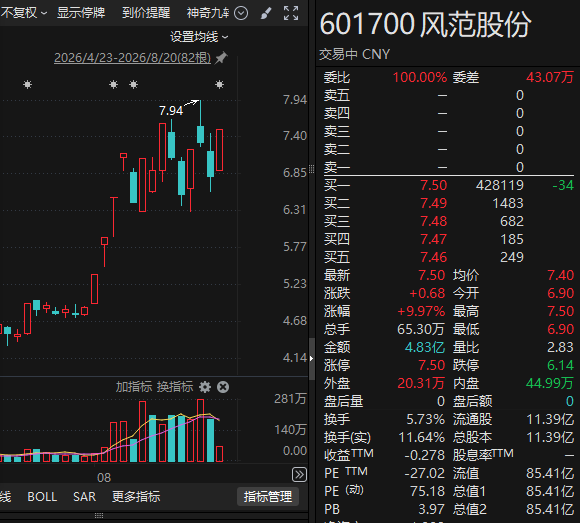Click 内盘 value 44.99万
This screenshot has height=523, width=580.
click(x=550, y=383)
